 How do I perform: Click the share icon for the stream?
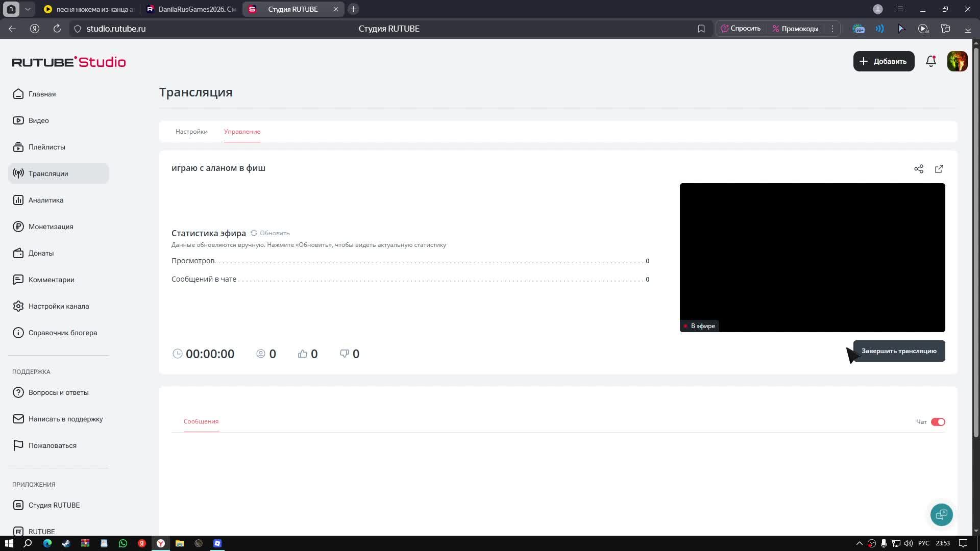point(919,169)
